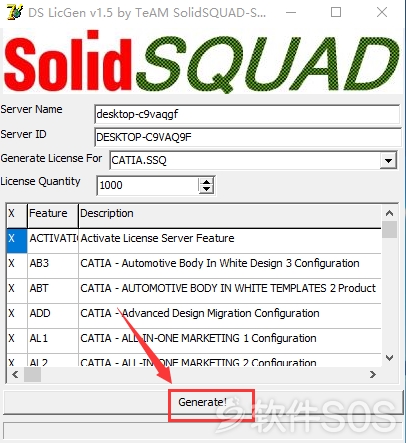The width and height of the screenshot is (406, 443).
Task: Click the list's scroll down arrow
Action: click(389, 358)
